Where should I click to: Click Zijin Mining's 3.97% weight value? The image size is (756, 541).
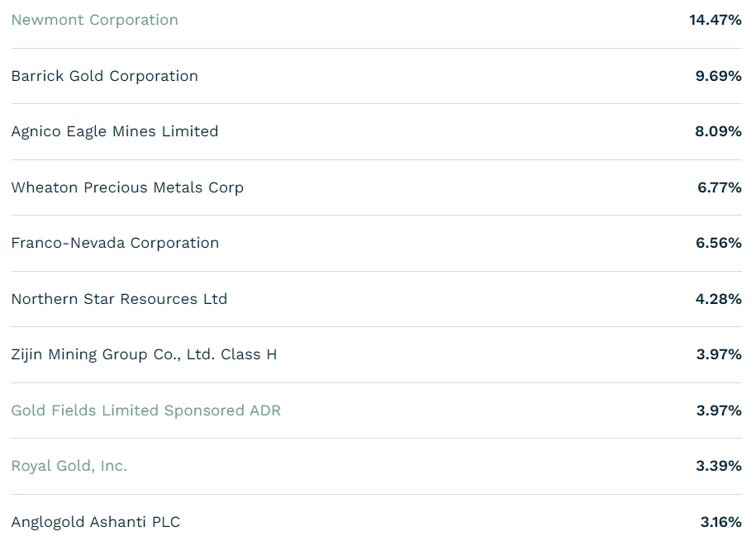coord(719,354)
